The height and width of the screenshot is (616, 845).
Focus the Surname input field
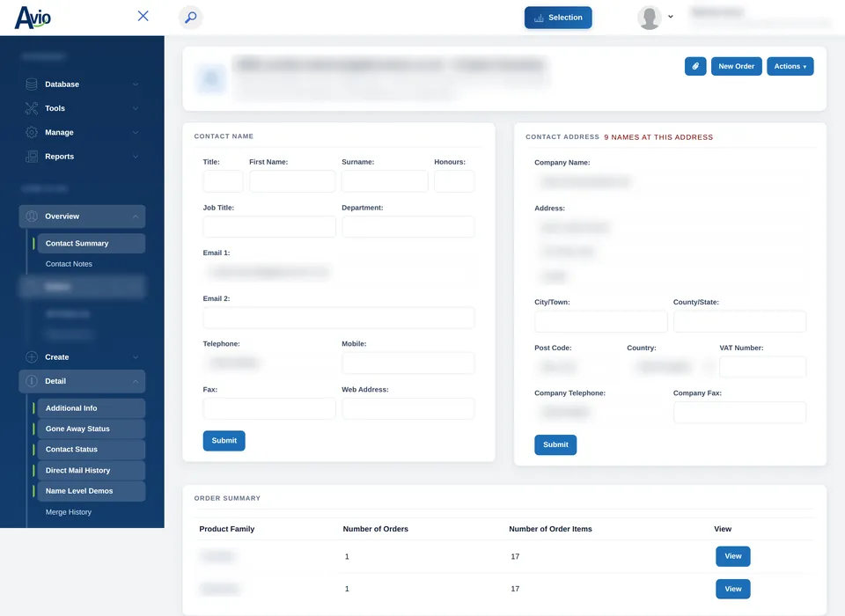385,181
